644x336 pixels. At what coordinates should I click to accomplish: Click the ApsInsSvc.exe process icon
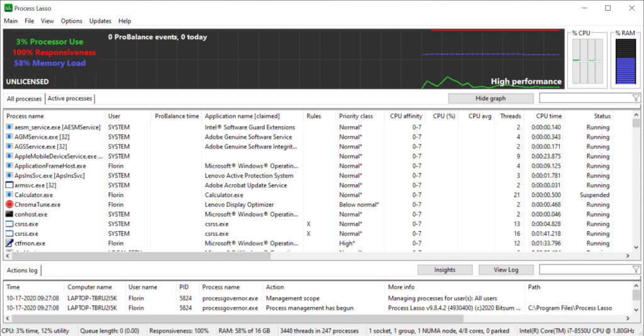tap(9, 175)
